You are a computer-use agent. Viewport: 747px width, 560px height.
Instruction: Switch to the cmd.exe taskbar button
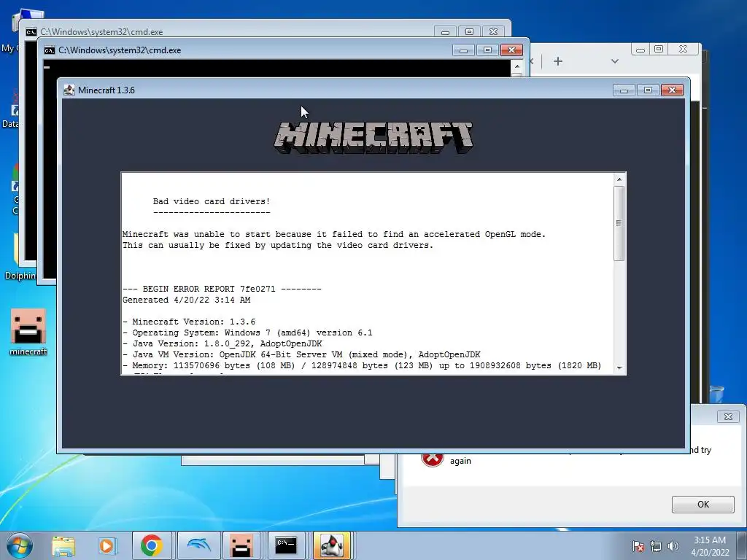[x=286, y=545]
